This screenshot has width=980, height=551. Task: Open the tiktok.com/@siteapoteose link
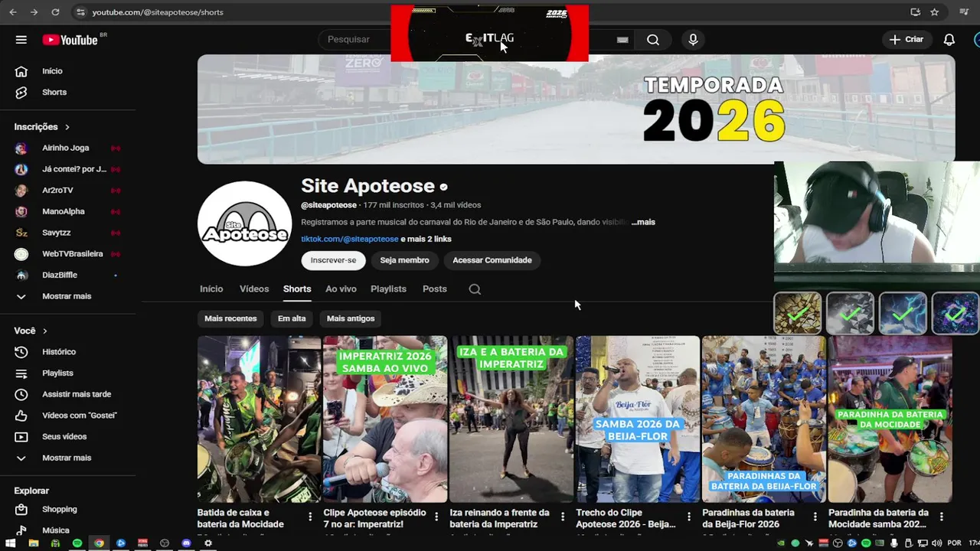pos(350,239)
